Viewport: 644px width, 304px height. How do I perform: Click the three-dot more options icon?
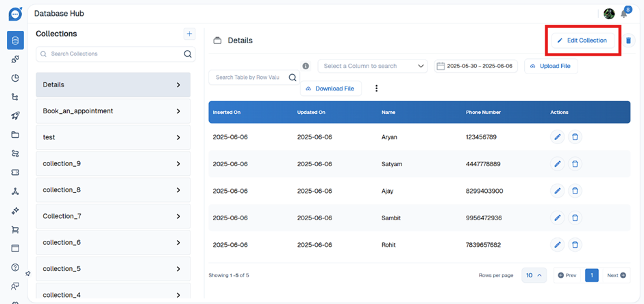tap(376, 89)
